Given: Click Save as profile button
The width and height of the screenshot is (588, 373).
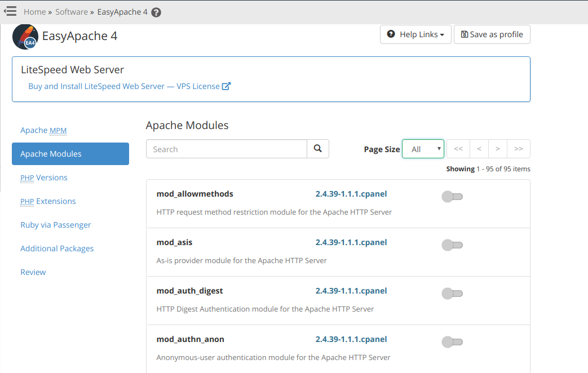Looking at the screenshot, I should (x=492, y=34).
